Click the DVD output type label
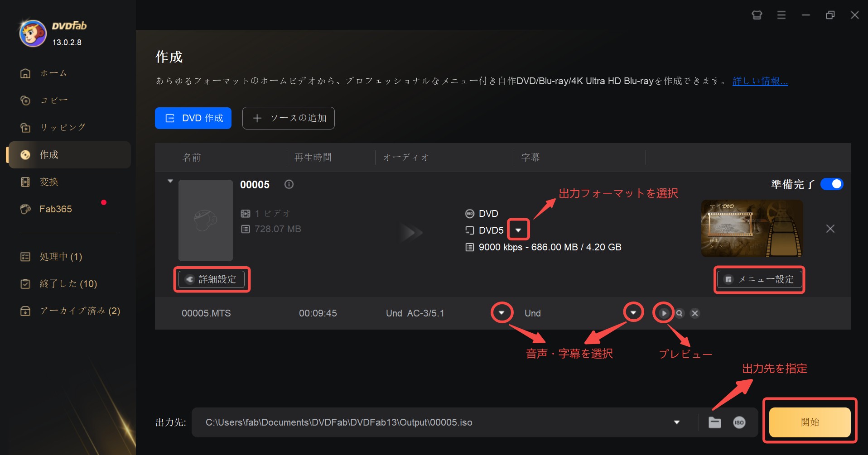Image resolution: width=868 pixels, height=455 pixels. click(488, 214)
